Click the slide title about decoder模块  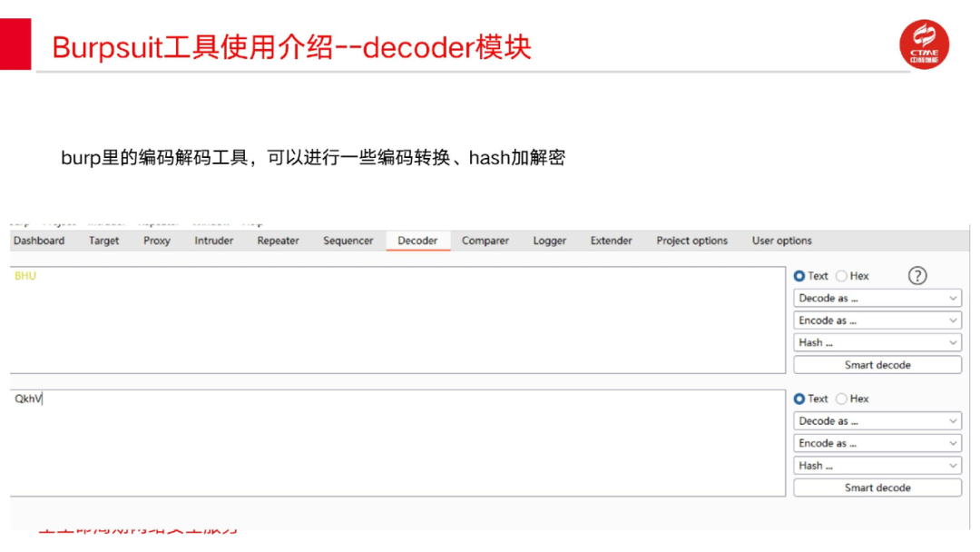click(x=291, y=47)
